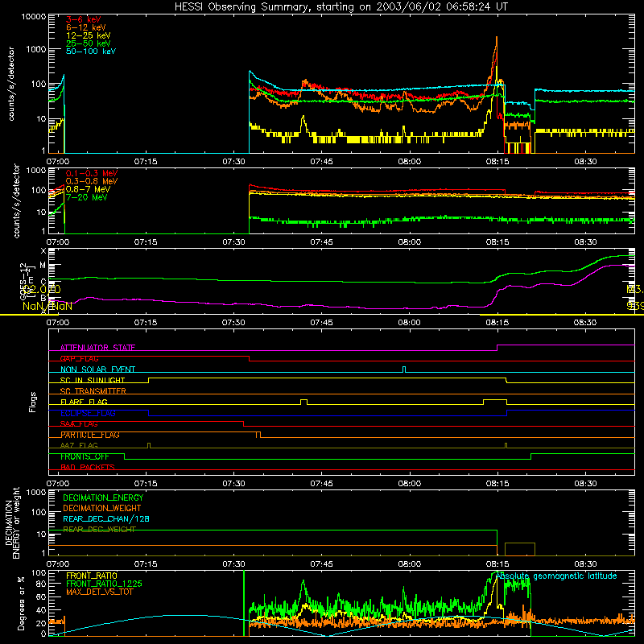Click the "Degrees or %" axis title
The image size is (644, 644).
(x=21, y=603)
